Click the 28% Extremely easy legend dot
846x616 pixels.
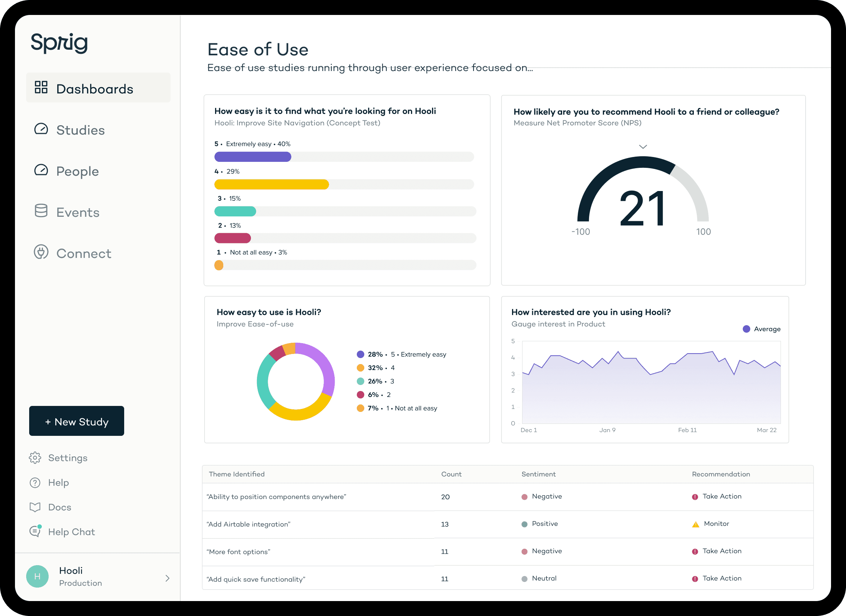(361, 354)
